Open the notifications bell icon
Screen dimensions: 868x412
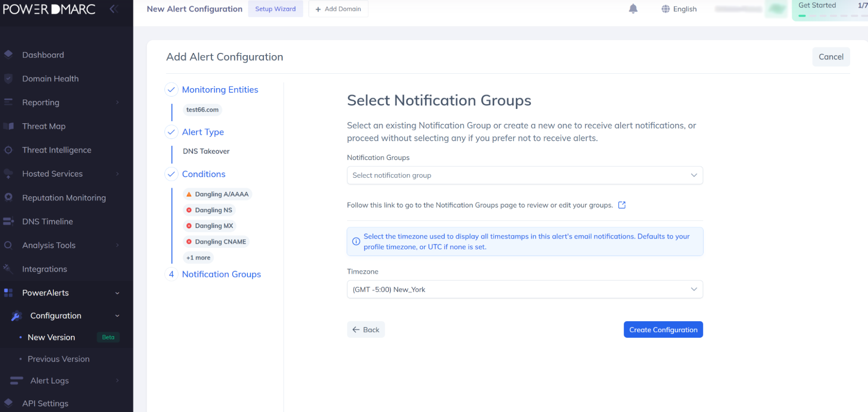[x=633, y=9]
